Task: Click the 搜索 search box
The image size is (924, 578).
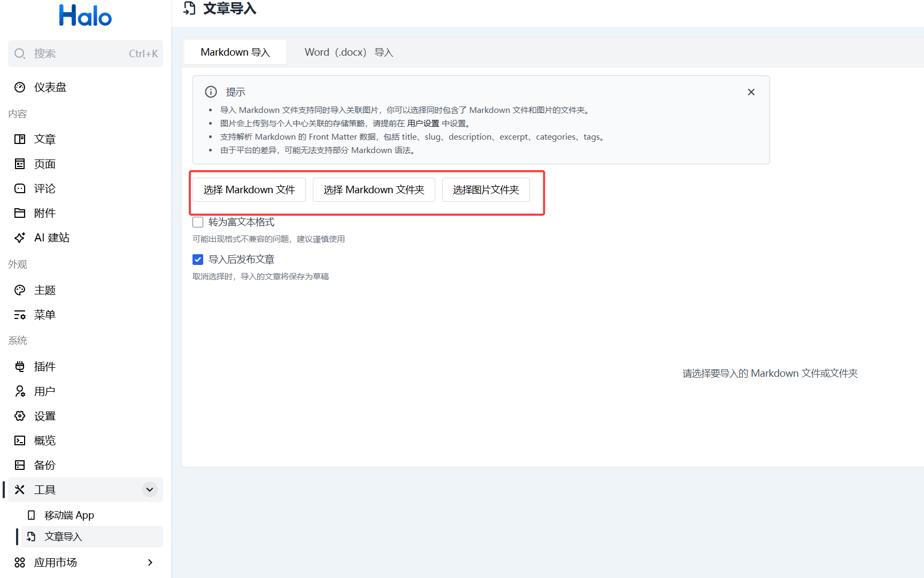Action: coord(86,54)
